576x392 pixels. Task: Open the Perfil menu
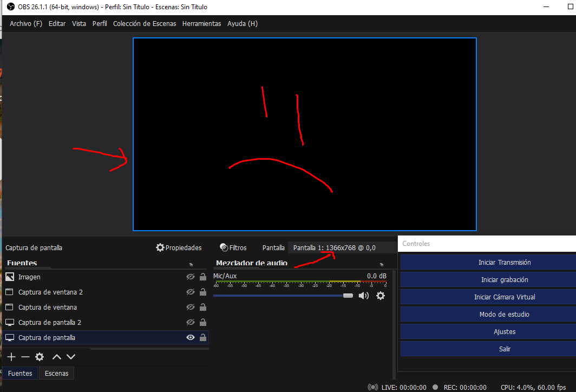click(x=100, y=23)
